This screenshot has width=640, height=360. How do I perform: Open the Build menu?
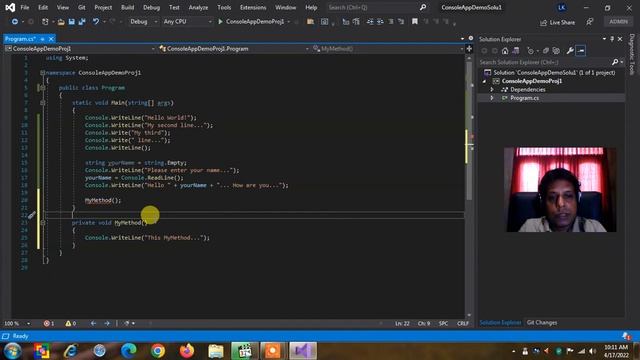pos(127,7)
